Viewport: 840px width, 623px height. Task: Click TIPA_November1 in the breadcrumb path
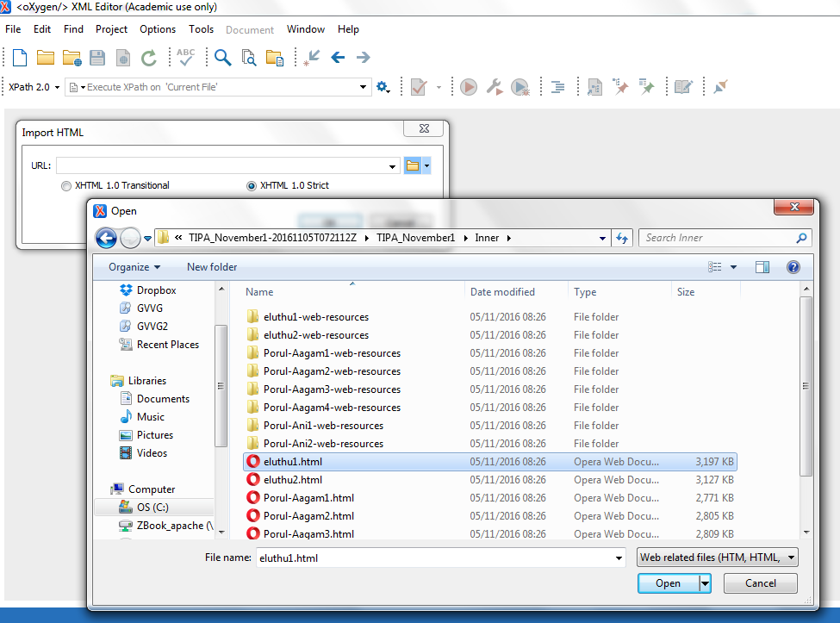pyautogui.click(x=415, y=238)
